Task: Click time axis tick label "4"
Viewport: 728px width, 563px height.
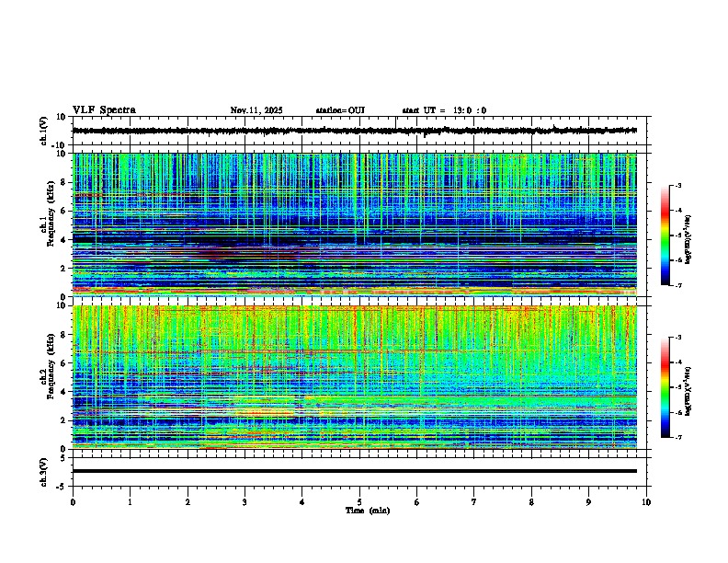Action: [x=302, y=502]
